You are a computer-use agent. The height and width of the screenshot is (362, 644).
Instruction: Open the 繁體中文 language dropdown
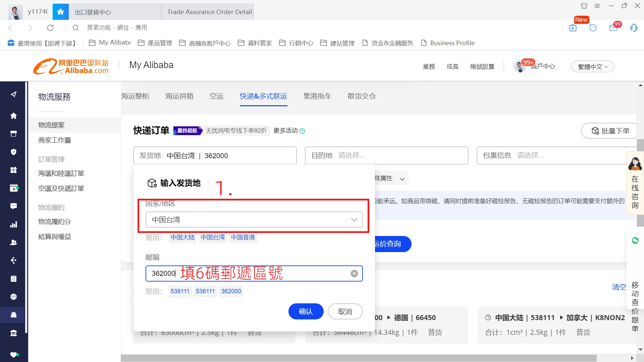pos(592,67)
